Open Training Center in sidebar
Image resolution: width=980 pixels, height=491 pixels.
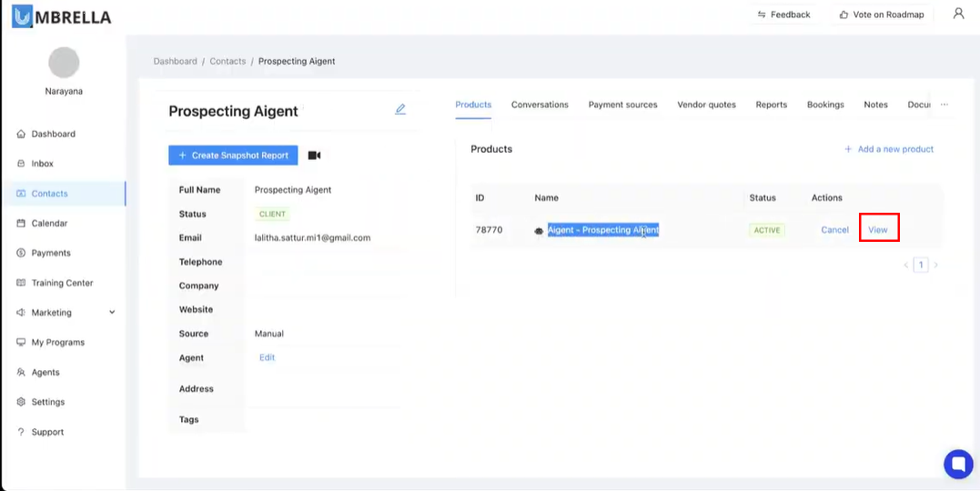click(x=62, y=283)
